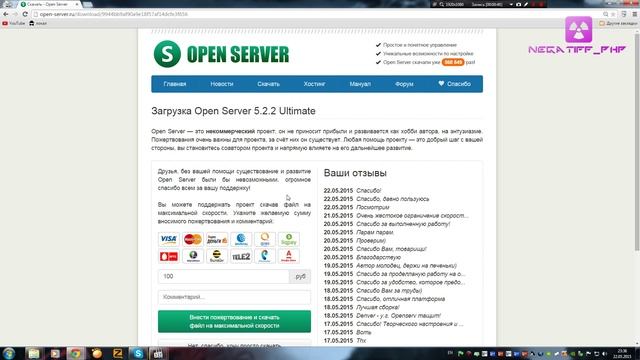The height and width of the screenshot is (360, 640).
Task: Open the 'Другие закладки' bookmarks folder
Action: [618, 23]
